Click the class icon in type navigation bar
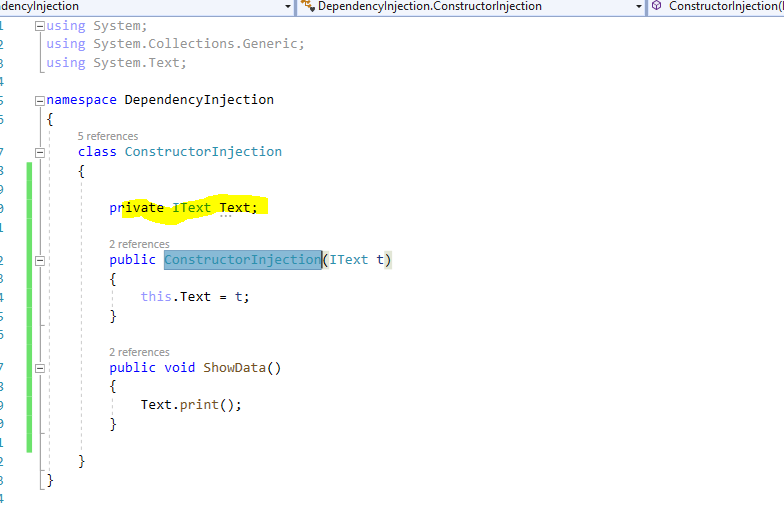Viewport: 784px width, 516px height. pyautogui.click(x=308, y=6)
